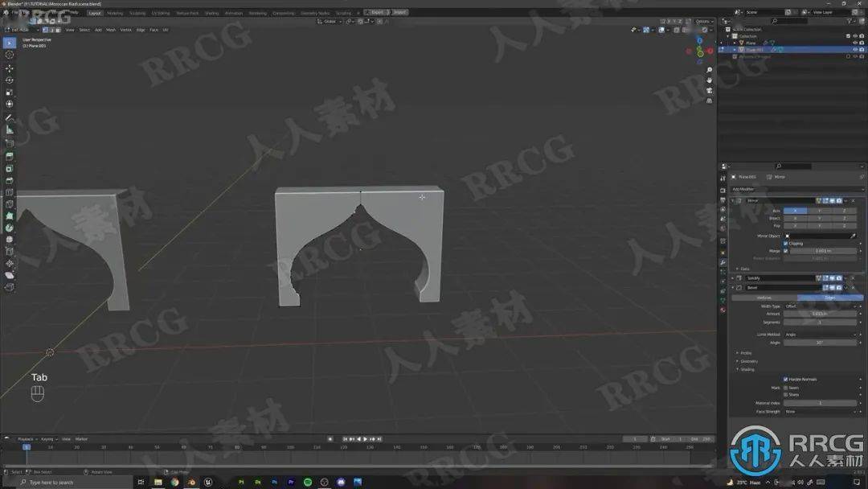868x489 pixels.
Task: Click the Export button in top bar
Action: pyautogui.click(x=377, y=12)
